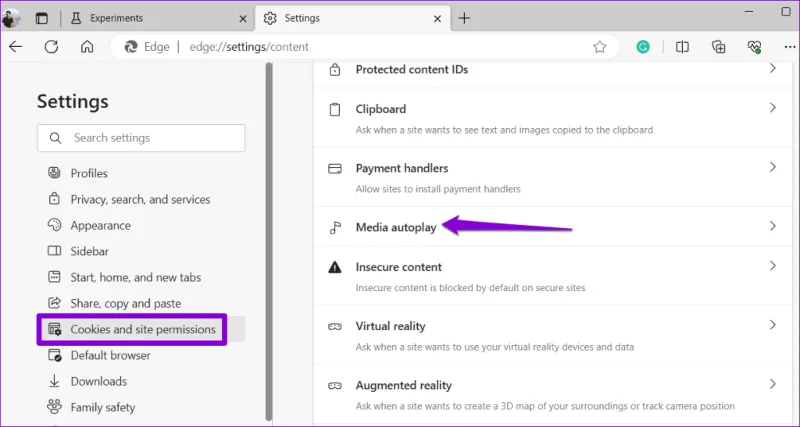Click the Augmented reality headset icon
The image size is (800, 427).
point(335,386)
